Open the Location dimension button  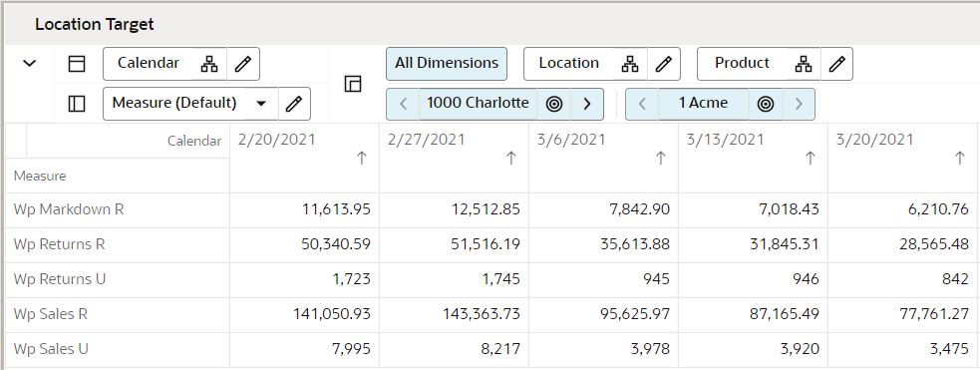pyautogui.click(x=568, y=63)
